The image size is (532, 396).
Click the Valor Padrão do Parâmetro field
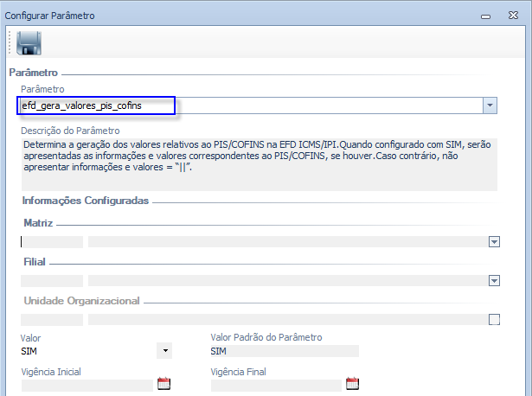(x=284, y=351)
